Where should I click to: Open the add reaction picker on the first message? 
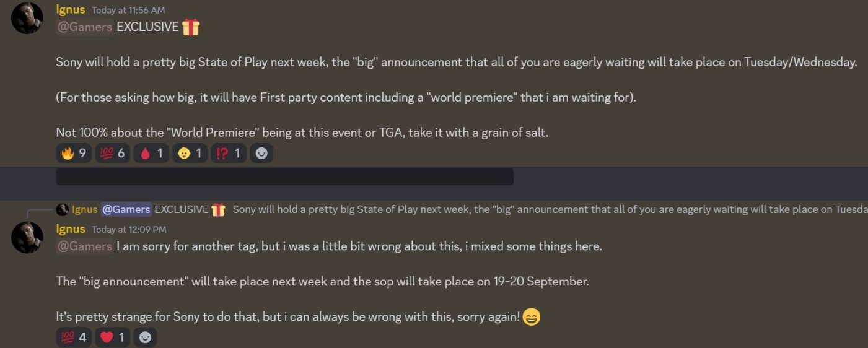261,154
